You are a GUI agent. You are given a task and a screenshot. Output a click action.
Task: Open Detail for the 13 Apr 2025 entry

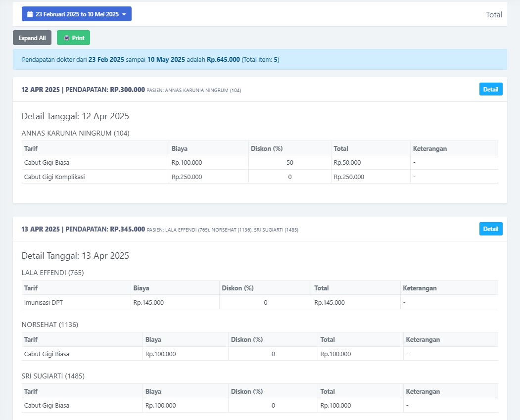pyautogui.click(x=490, y=229)
